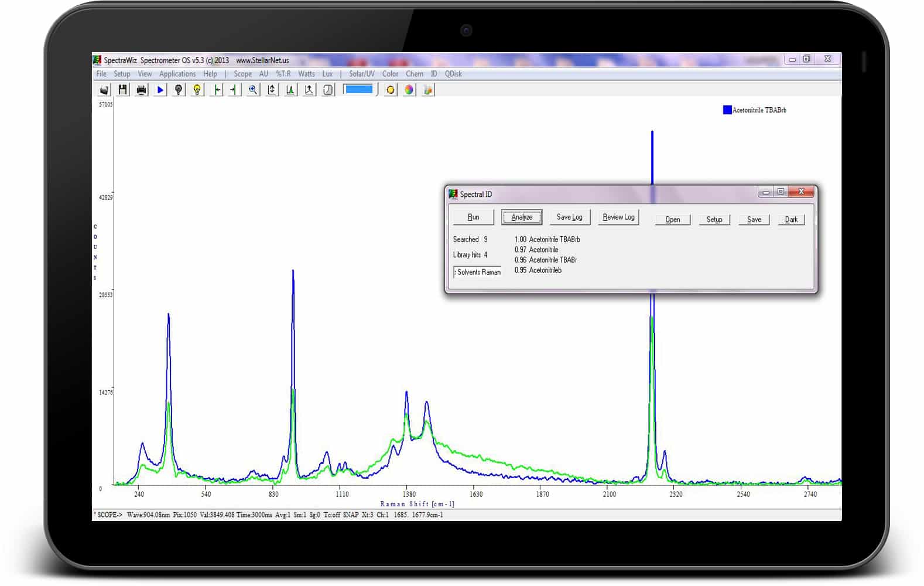The height and width of the screenshot is (586, 924).
Task: Open the File menu
Action: pyautogui.click(x=101, y=74)
